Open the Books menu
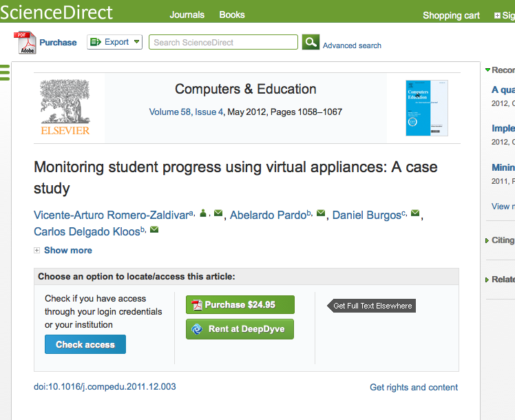 [x=232, y=14]
